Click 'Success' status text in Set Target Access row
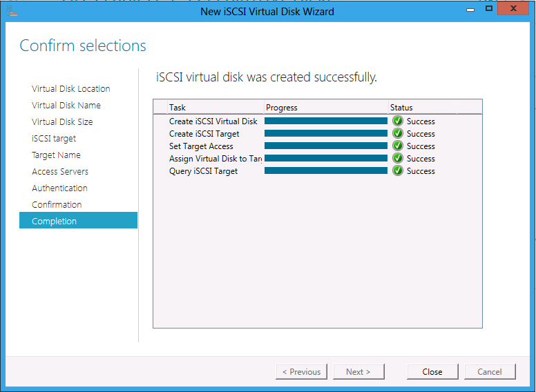Viewport: 536px width, 392px height. (421, 146)
